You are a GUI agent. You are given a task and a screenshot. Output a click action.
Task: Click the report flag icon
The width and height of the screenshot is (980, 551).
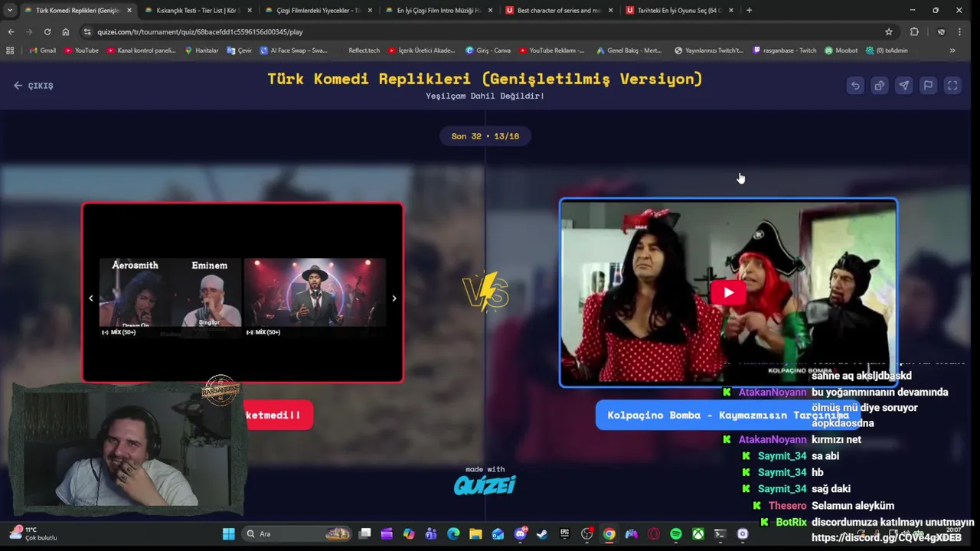click(x=928, y=86)
